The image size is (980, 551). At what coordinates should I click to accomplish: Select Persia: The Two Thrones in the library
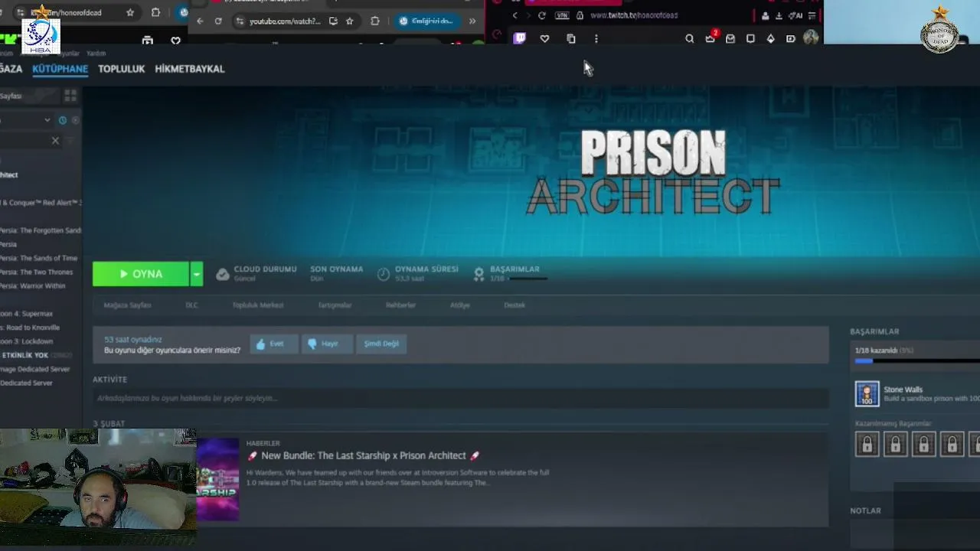coord(37,272)
